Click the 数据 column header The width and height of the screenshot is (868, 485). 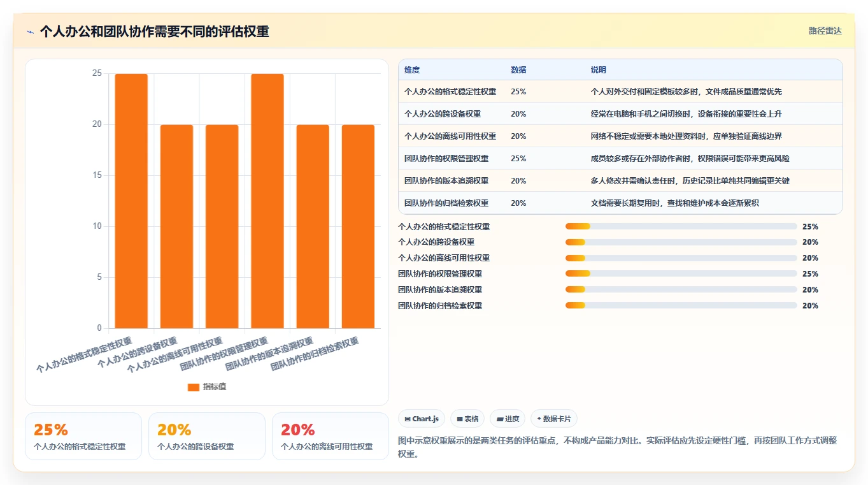point(518,70)
